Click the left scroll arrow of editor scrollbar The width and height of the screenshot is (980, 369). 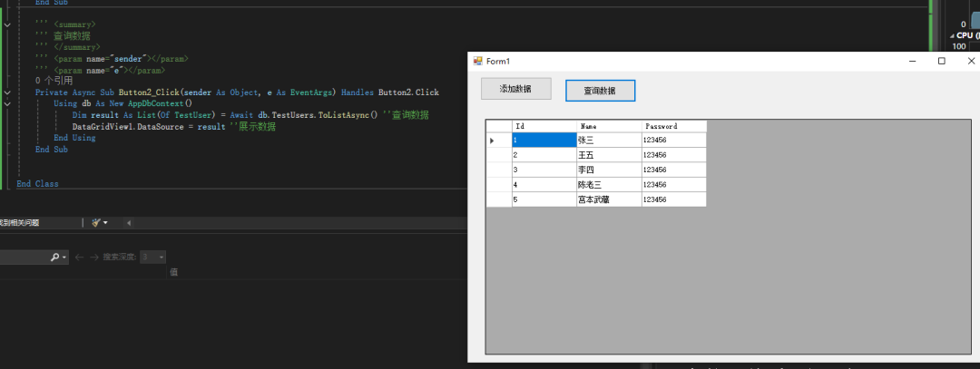point(129,222)
